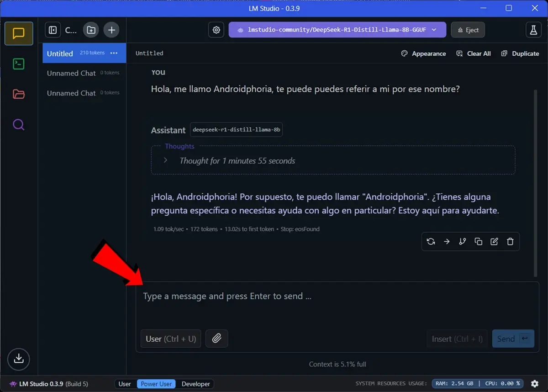Open the Developer terminal sidebar icon
The width and height of the screenshot is (548, 392).
tap(18, 64)
